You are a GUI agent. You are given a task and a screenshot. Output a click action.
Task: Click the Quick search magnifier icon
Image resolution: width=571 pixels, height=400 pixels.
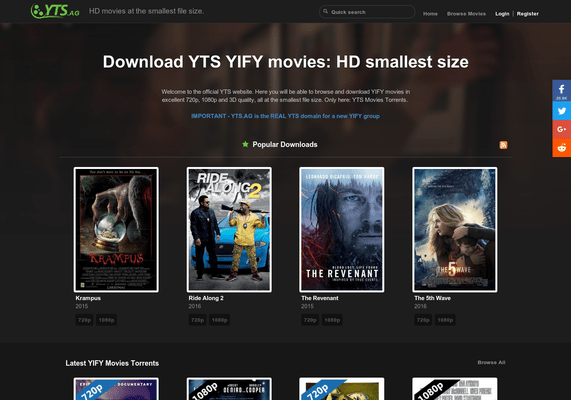[326, 12]
